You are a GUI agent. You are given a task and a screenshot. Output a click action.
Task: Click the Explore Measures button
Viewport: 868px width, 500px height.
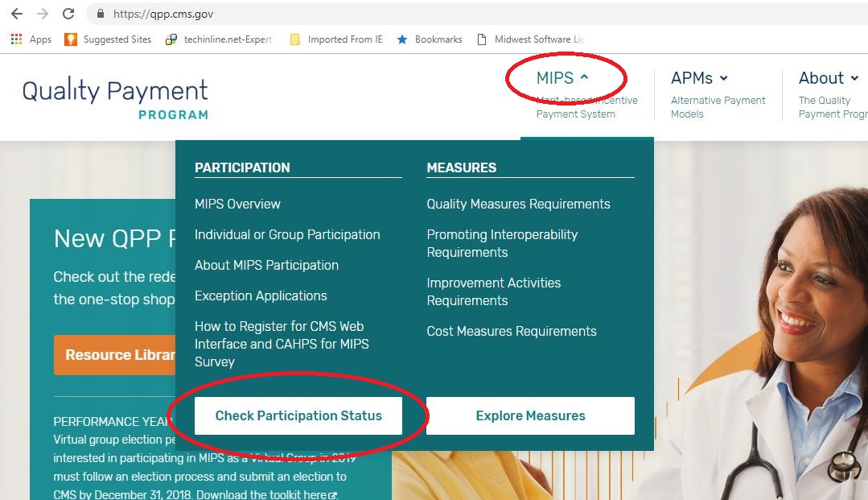[x=530, y=415]
